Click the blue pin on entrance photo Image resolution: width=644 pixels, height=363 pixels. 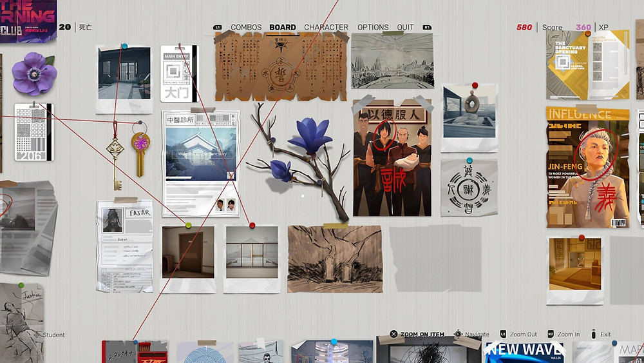click(124, 46)
